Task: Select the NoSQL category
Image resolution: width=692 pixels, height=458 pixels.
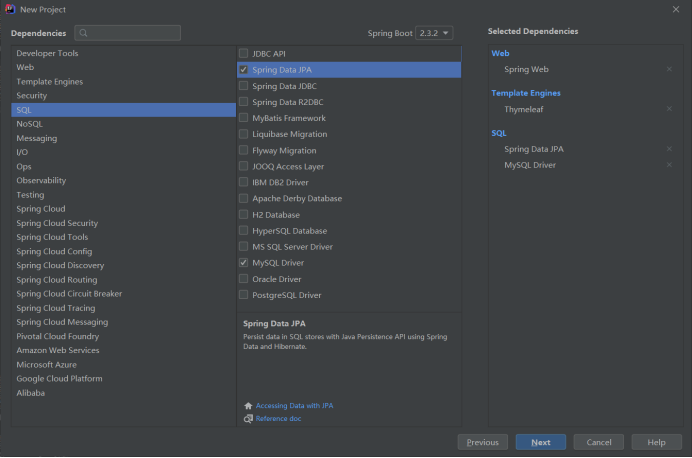Action: pos(124,124)
